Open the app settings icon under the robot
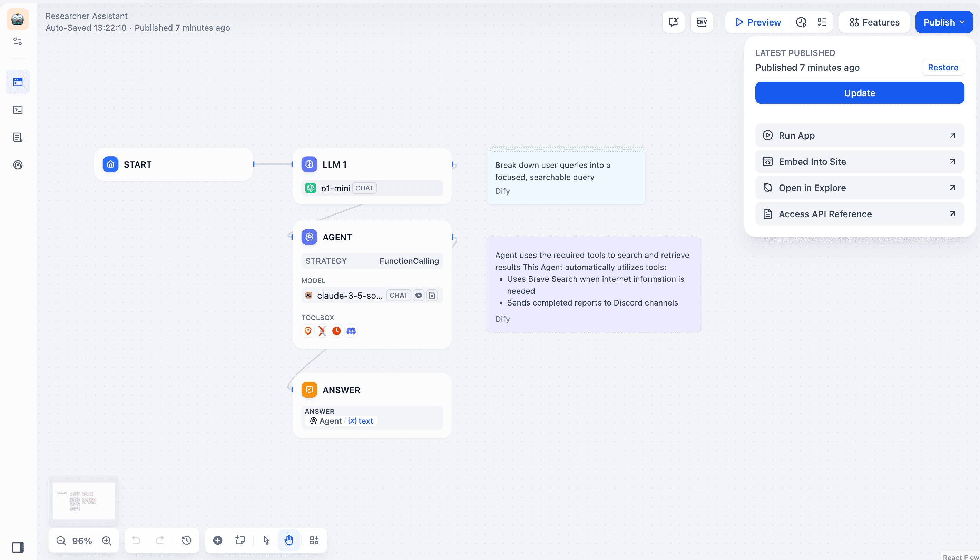Image resolution: width=980 pixels, height=560 pixels. click(18, 41)
